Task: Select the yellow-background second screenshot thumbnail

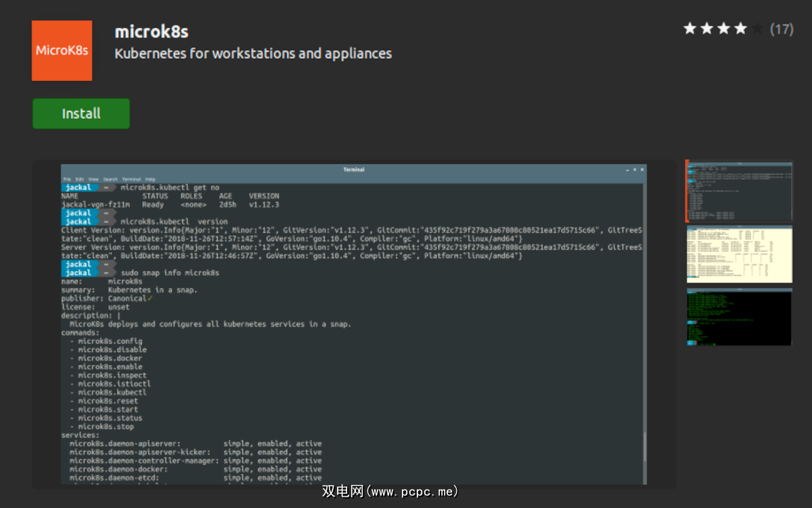Action: coord(739,254)
